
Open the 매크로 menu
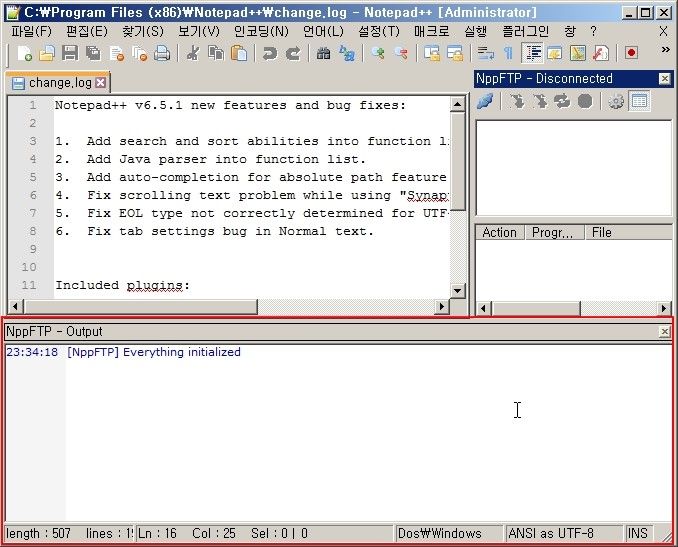(432, 31)
